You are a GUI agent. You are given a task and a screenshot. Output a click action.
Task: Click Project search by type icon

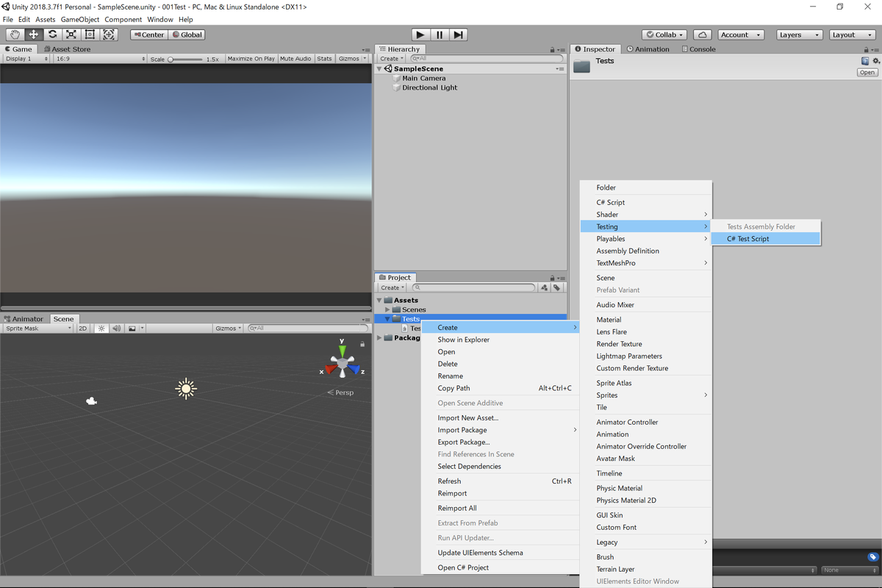[544, 288]
